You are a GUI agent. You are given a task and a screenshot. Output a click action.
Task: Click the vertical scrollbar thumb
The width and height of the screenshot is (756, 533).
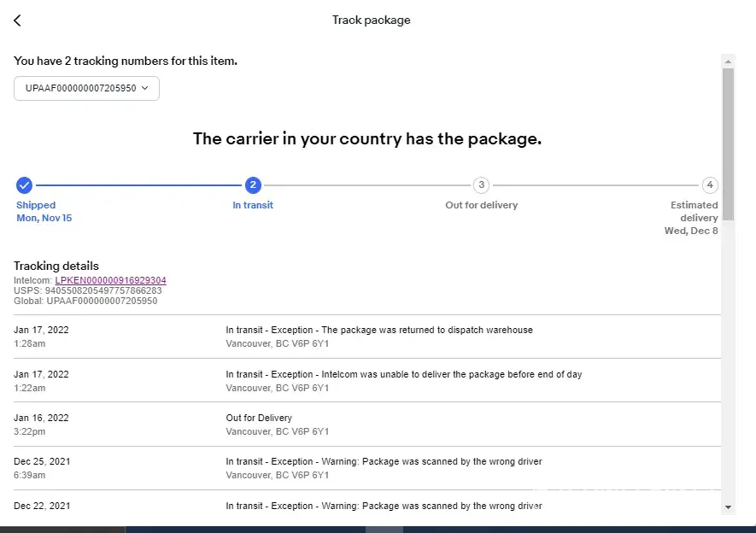coord(728,145)
